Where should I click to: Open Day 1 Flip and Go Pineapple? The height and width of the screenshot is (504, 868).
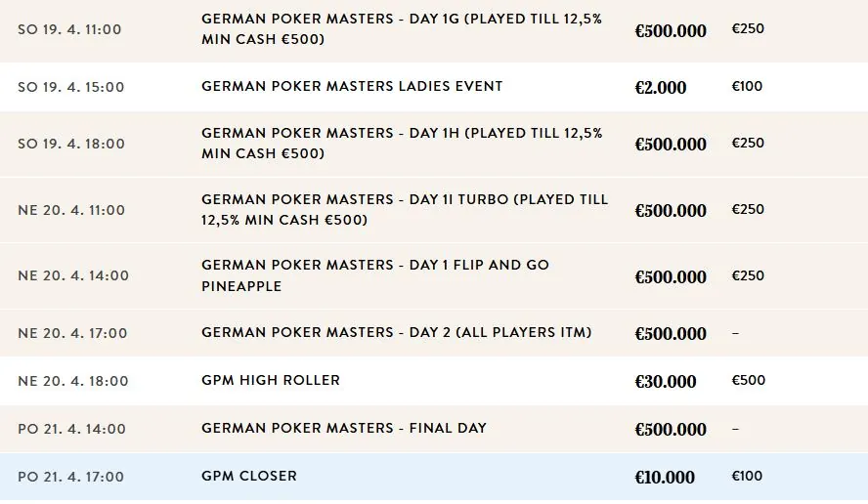(374, 275)
